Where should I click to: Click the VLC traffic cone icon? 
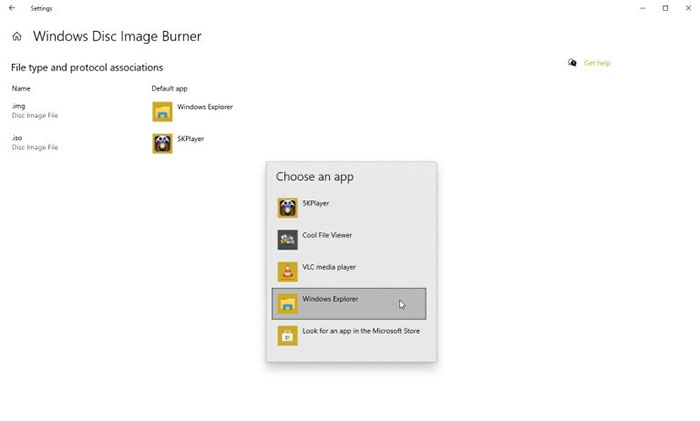(288, 272)
